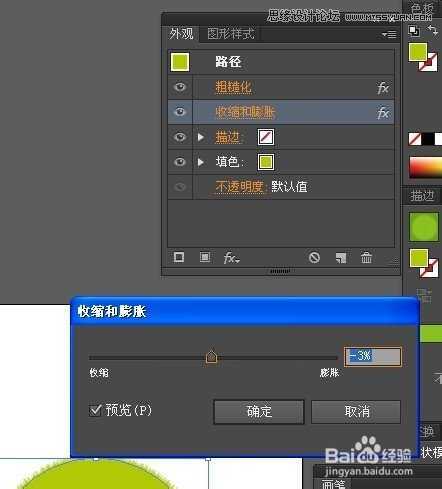This screenshot has width=442, height=489.
Task: Uncheck the 预览(P) preview checkbox
Action: (x=95, y=410)
